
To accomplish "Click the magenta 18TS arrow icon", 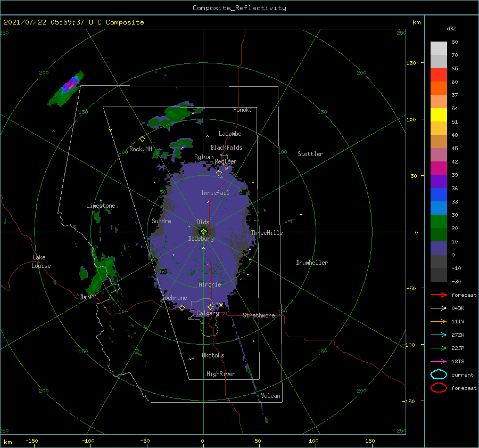I will [439, 362].
